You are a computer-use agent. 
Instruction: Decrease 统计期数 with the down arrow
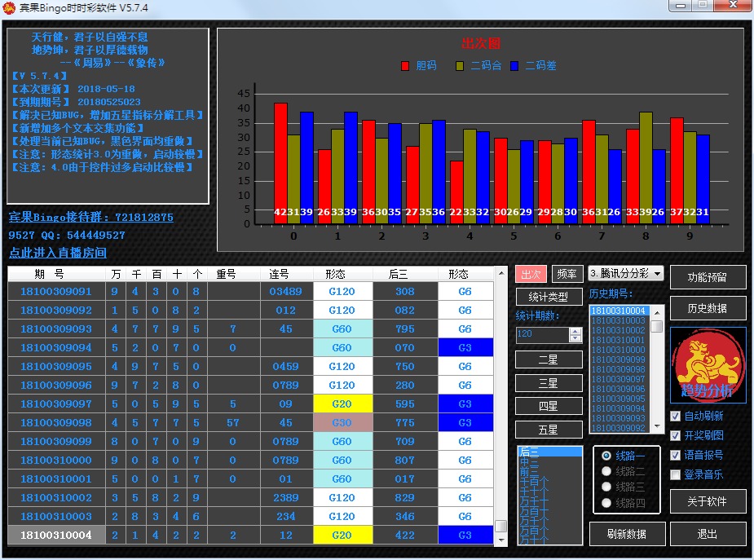pyautogui.click(x=575, y=339)
